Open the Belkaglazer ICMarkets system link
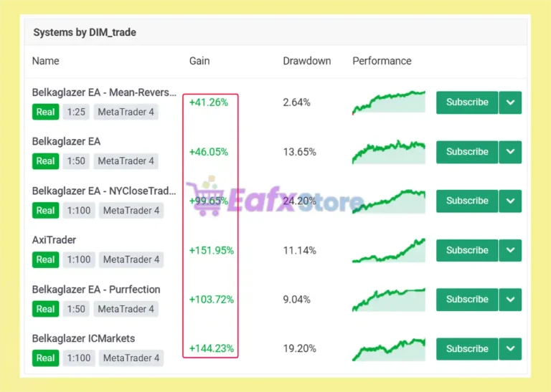The height and width of the screenshot is (392, 551). (83, 339)
